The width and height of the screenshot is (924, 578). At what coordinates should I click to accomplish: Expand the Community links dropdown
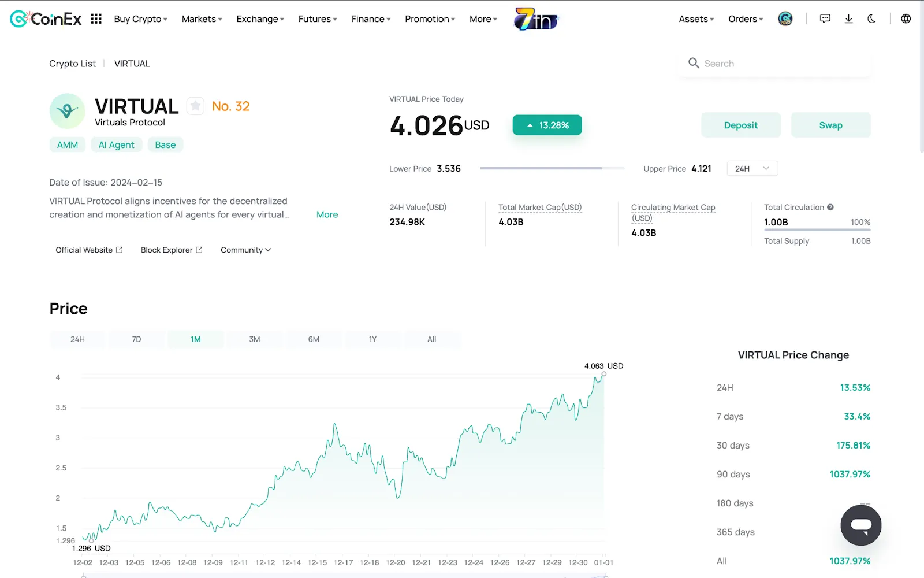click(245, 250)
